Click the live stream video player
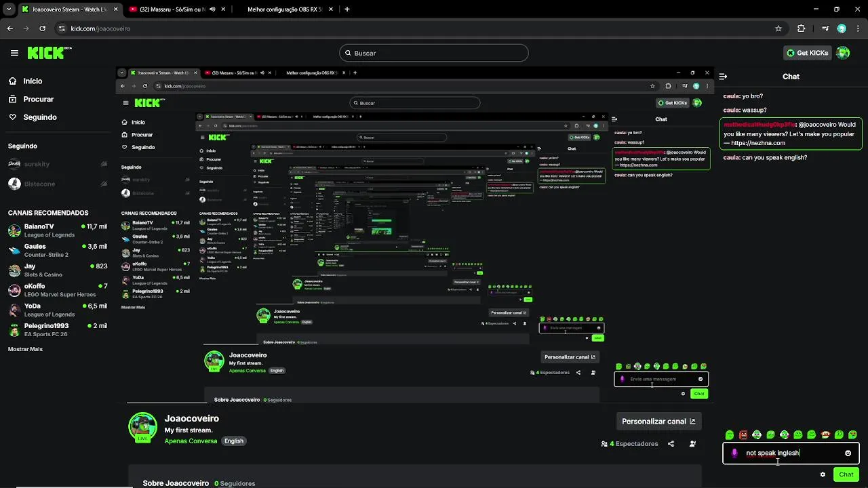Screen dimensions: 868x488 point(414,235)
